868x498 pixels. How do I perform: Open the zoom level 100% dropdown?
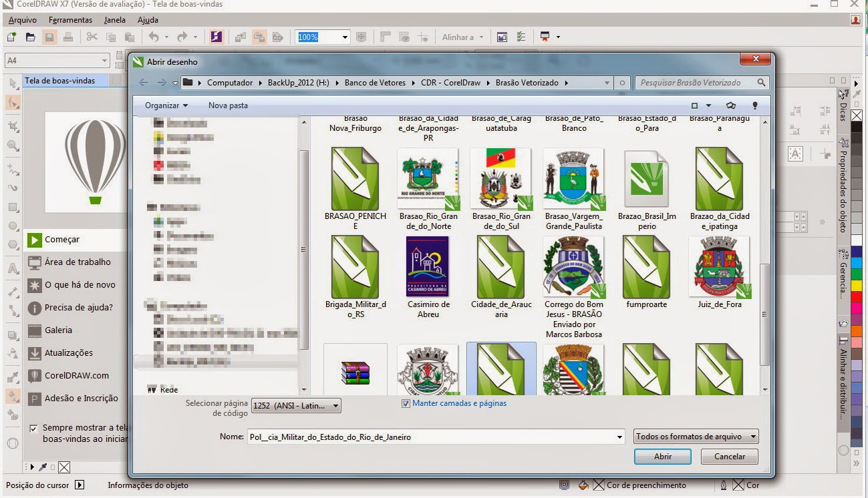[x=345, y=37]
